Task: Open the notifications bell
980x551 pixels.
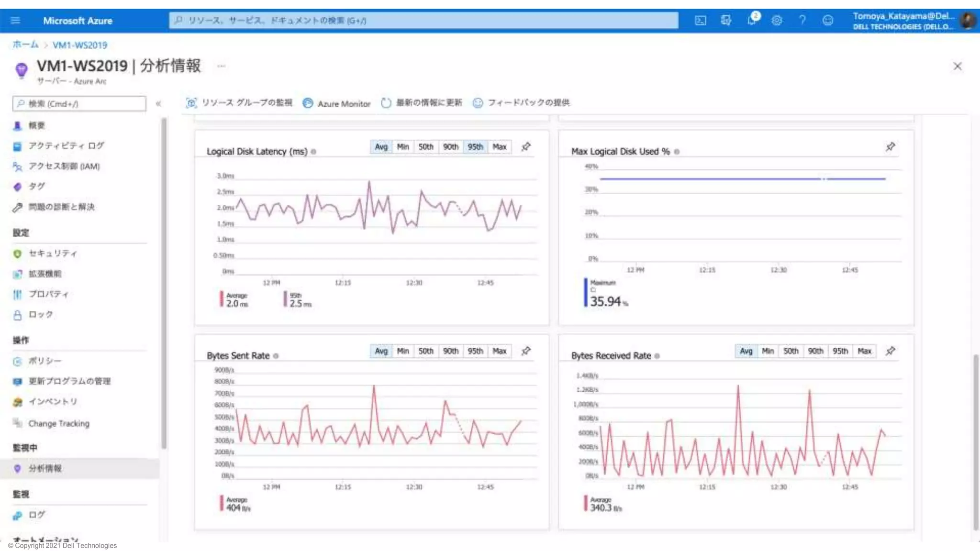Action: coord(752,21)
